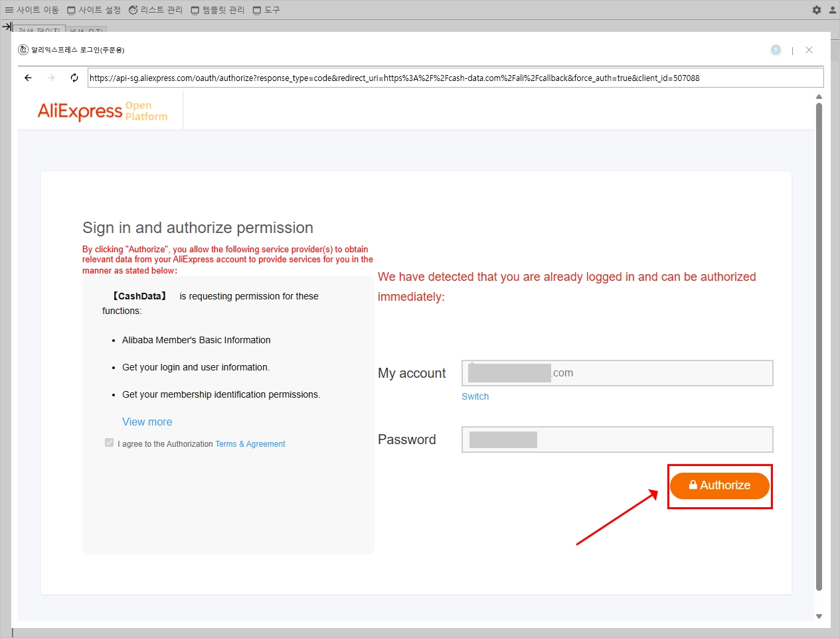This screenshot has height=638, width=840.
Task: Open the 리스트 관리 menu
Action: point(155,10)
